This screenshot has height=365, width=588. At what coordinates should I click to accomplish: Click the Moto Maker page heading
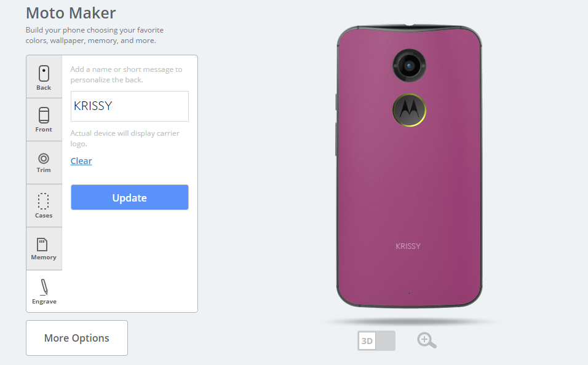[71, 13]
